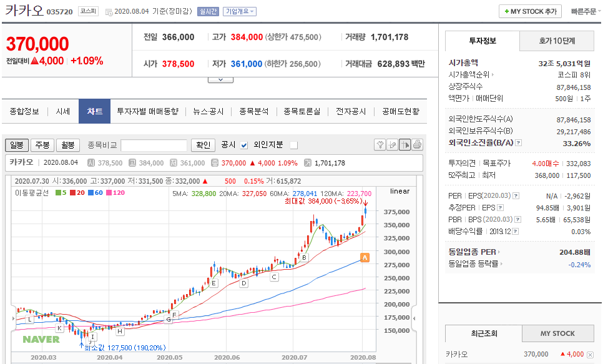Click the D disclosure marker on chart
Screen dimensions: 608x364
(244, 283)
